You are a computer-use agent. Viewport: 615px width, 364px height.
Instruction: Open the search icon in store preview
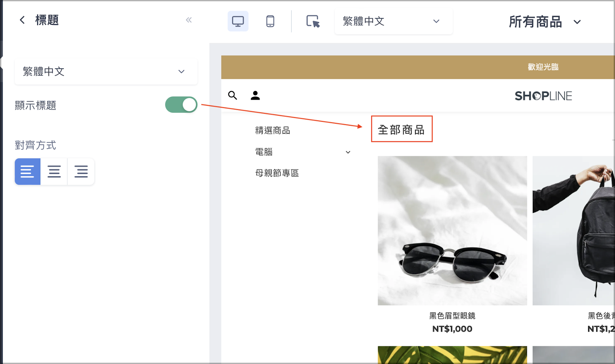click(233, 95)
